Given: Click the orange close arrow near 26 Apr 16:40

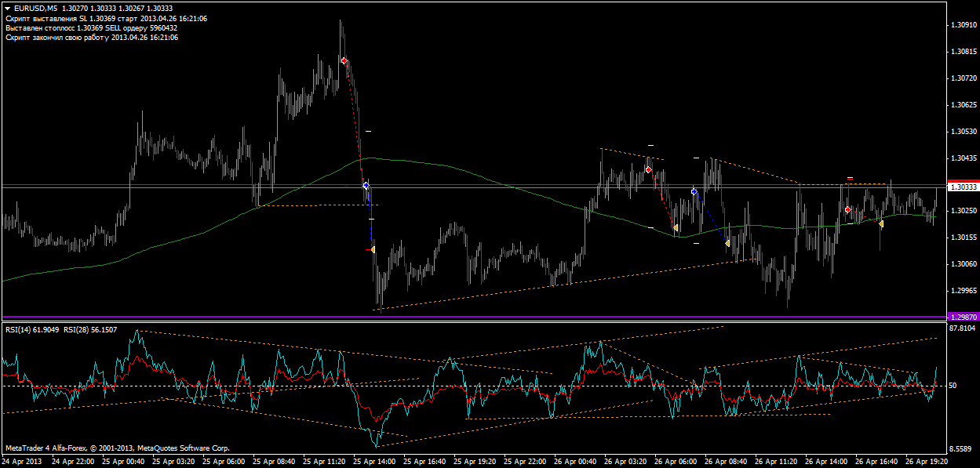Looking at the screenshot, I should [x=881, y=223].
